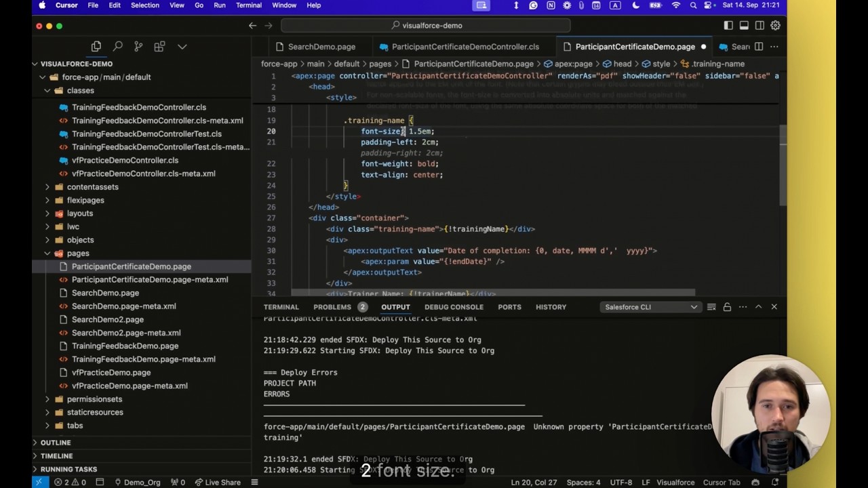
Task: Click errors and warnings status indicator
Action: pyautogui.click(x=71, y=483)
